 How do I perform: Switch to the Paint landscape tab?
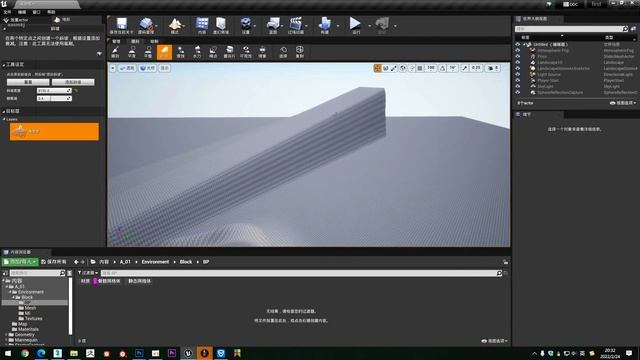coord(154,41)
